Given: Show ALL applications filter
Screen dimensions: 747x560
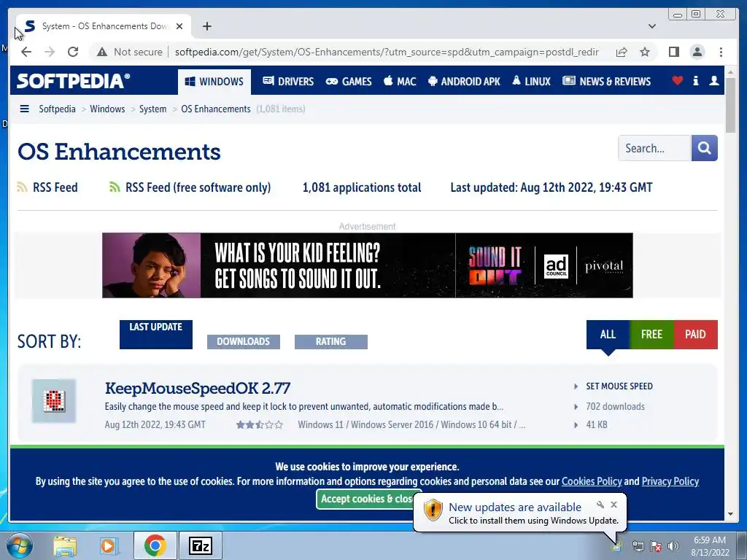Looking at the screenshot, I should [x=608, y=334].
